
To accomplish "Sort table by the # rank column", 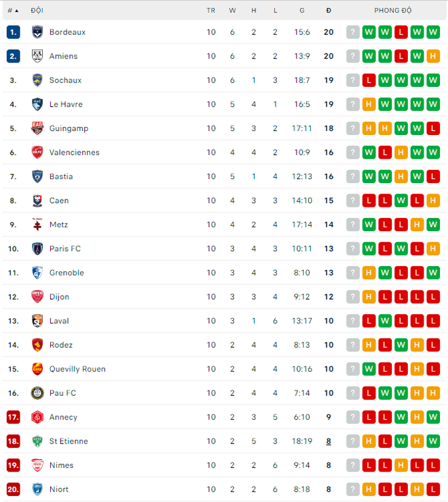I will point(13,11).
